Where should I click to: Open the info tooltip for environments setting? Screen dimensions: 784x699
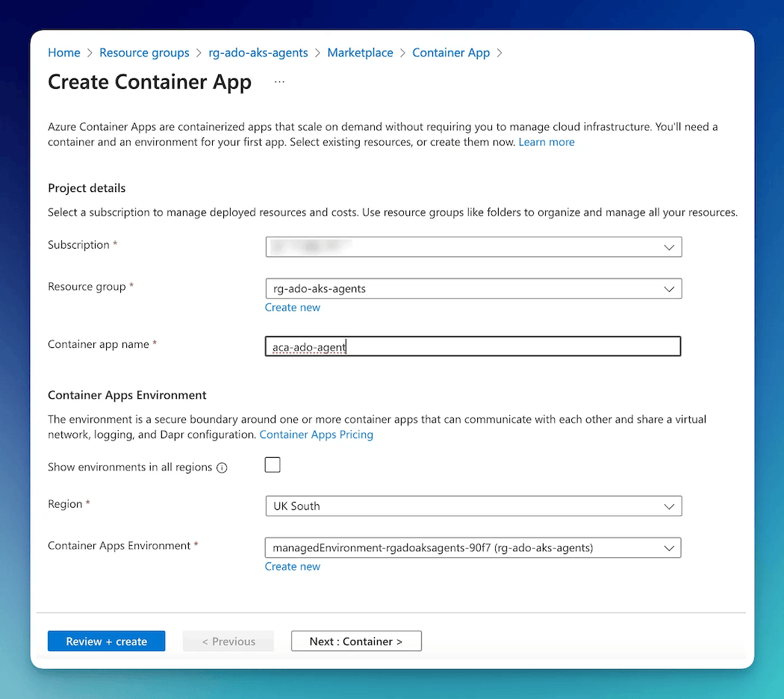(222, 467)
